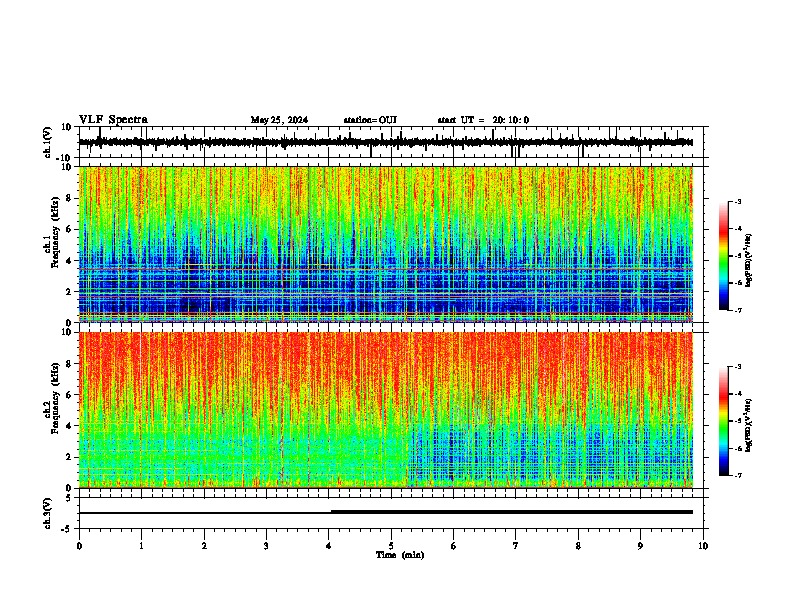Click the time axis end label "10"
The width and height of the screenshot is (792, 612).
click(703, 546)
